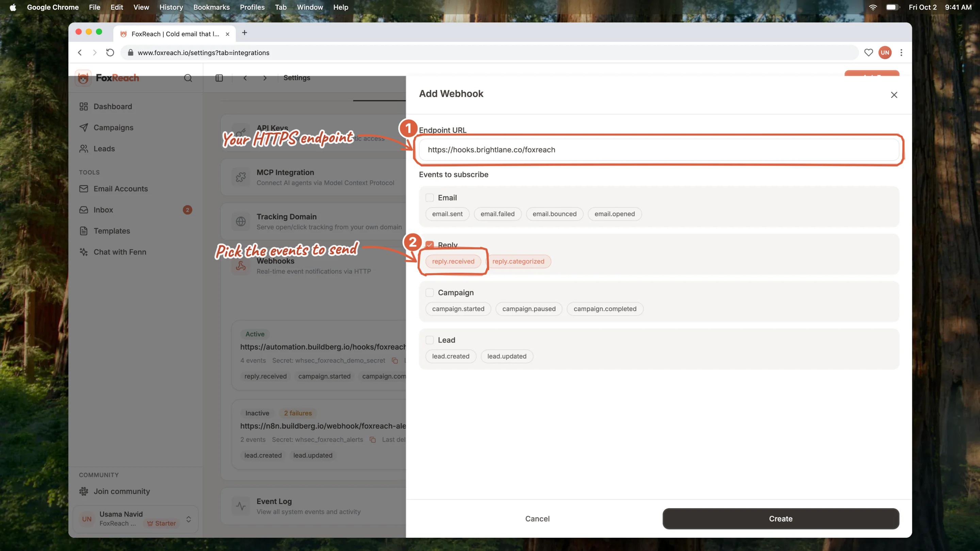Copy the whsec_foxreach_alerts secret
The image size is (980, 551).
tap(373, 439)
